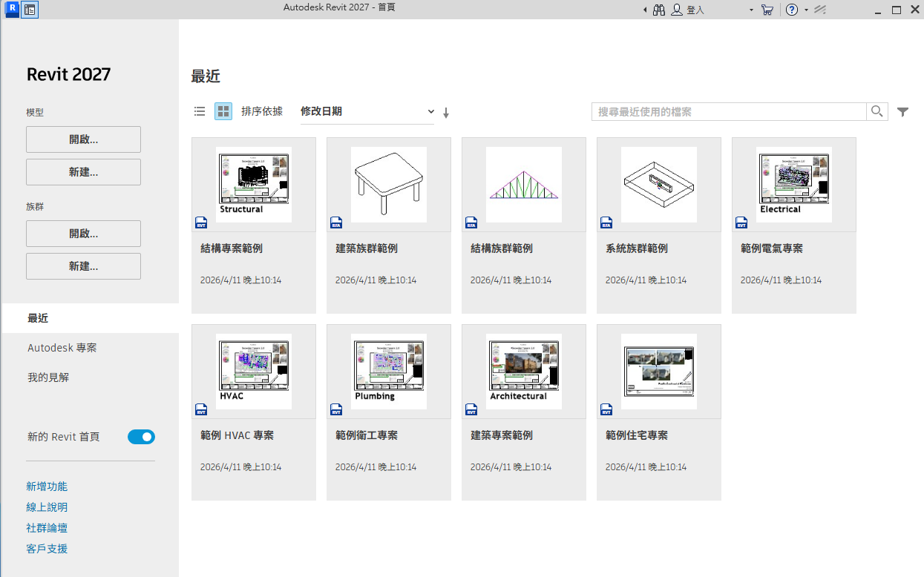Open the table family thumbnail
The image size is (924, 577).
tap(389, 185)
